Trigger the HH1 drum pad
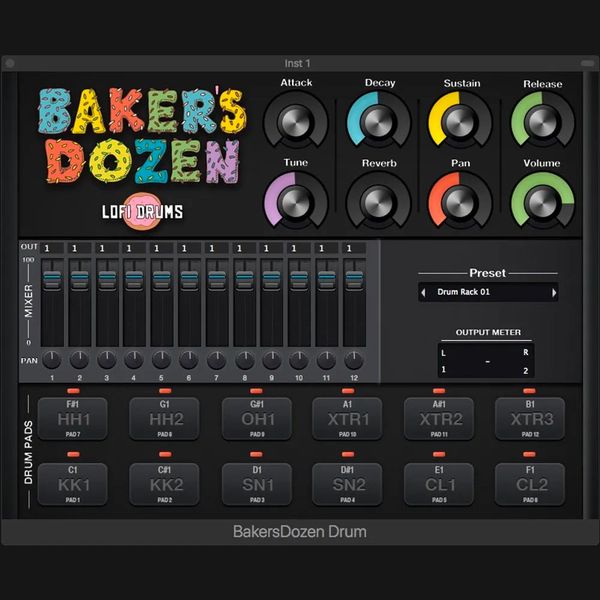The height and width of the screenshot is (600, 600). point(73,419)
